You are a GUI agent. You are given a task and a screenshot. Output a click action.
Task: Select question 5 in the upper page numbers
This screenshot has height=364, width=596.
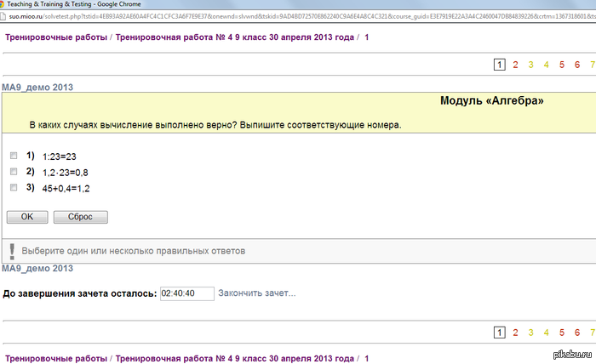[563, 65]
